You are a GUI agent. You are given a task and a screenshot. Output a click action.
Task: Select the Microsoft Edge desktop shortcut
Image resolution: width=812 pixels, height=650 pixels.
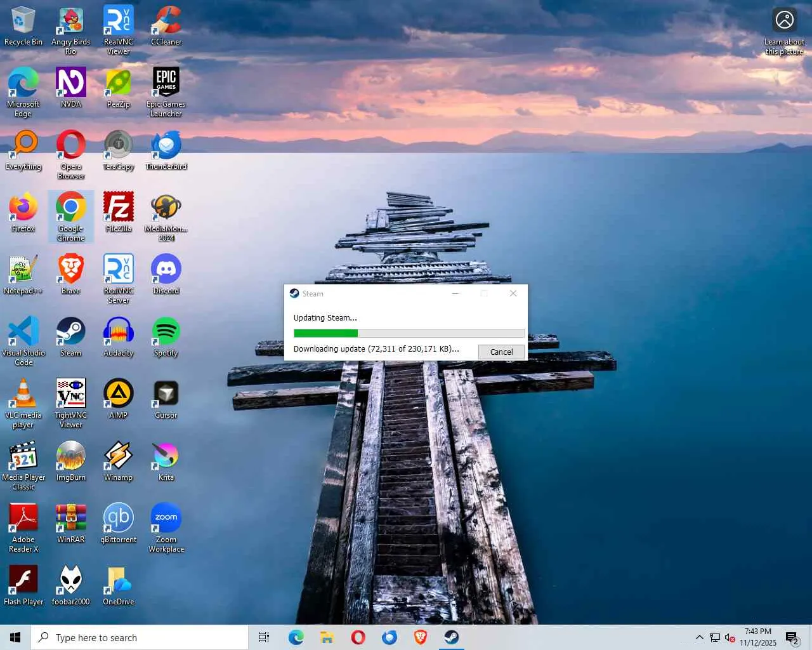click(23, 93)
